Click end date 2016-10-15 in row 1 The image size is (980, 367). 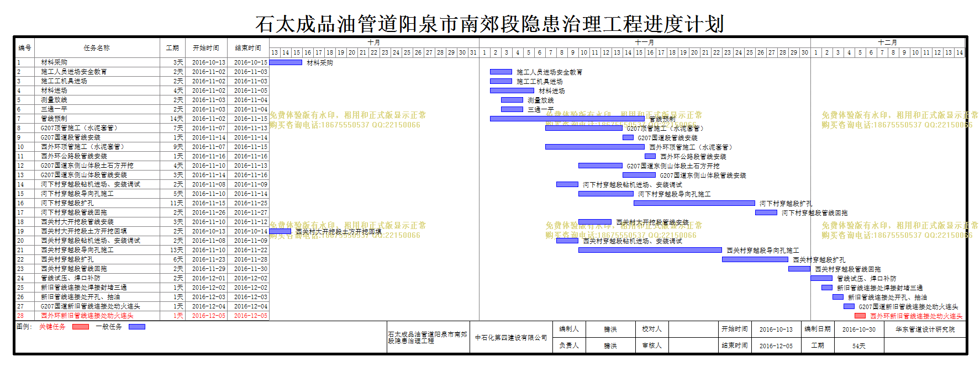click(x=250, y=62)
